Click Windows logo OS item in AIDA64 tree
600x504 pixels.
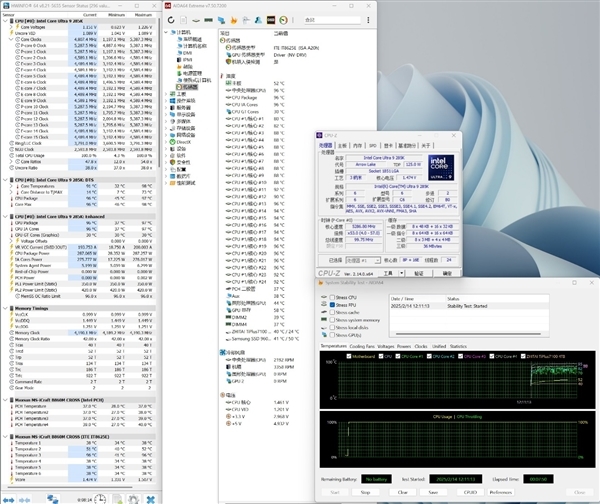[x=173, y=101]
